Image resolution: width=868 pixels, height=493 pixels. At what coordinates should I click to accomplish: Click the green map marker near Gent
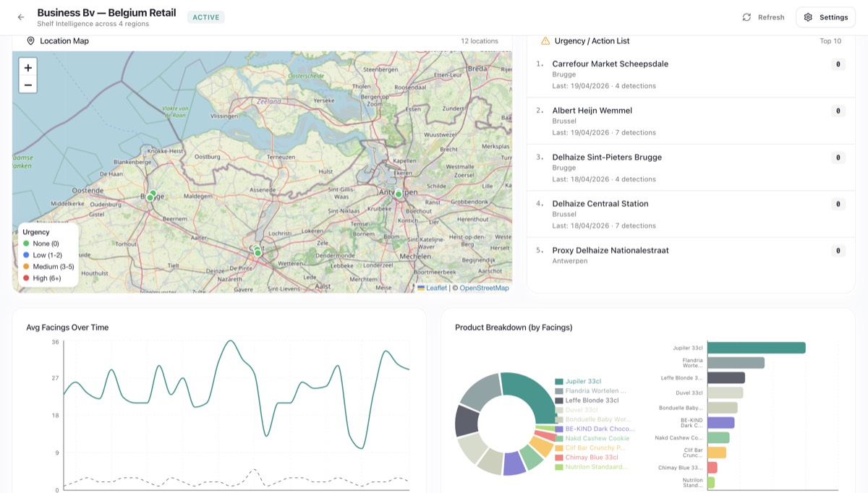[258, 252]
